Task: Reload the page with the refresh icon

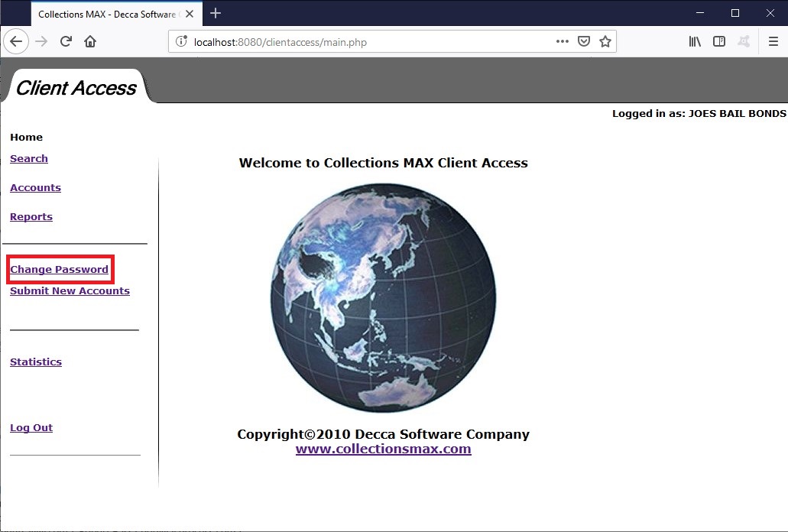Action: coord(66,41)
